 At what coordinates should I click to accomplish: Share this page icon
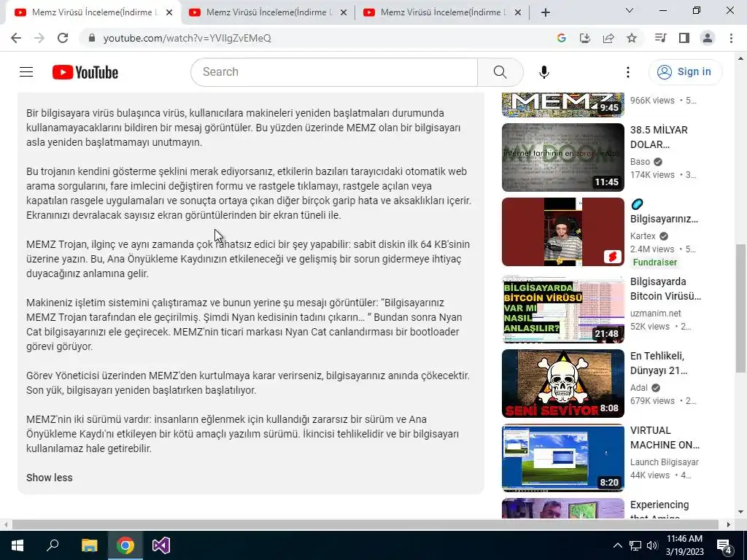tap(608, 38)
